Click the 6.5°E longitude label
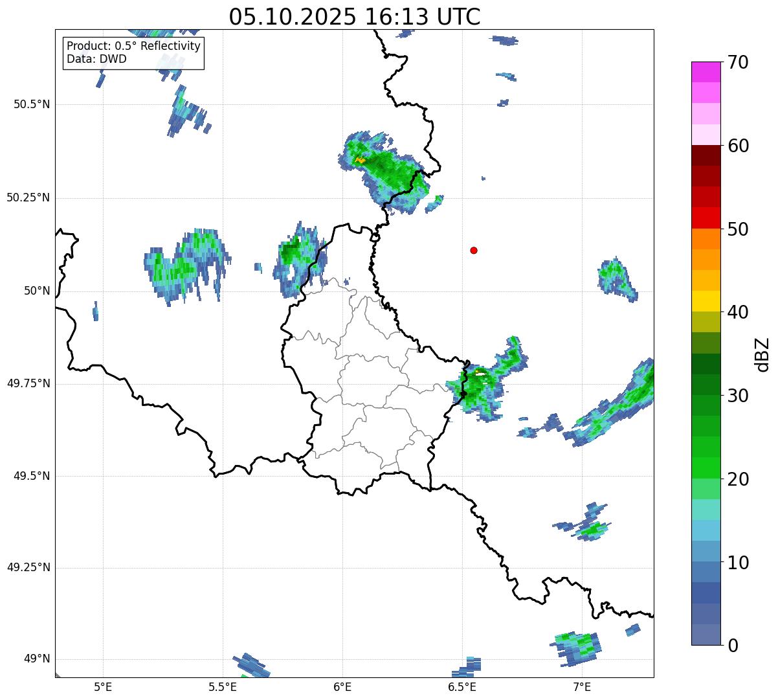 point(462,686)
